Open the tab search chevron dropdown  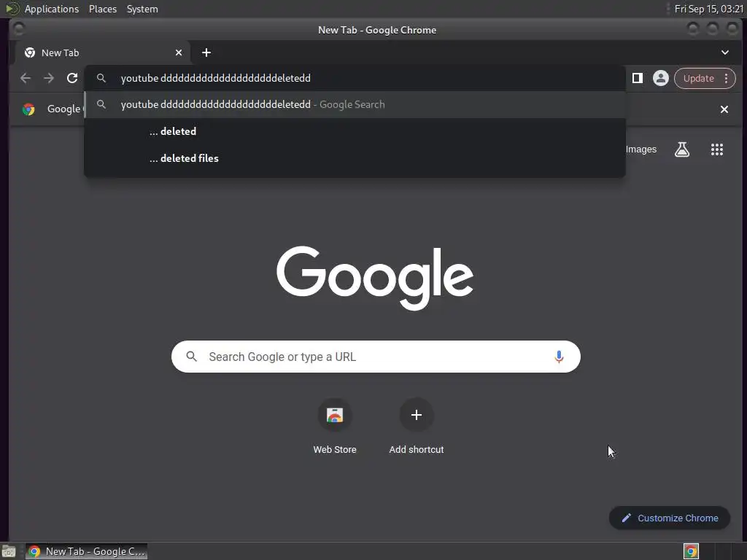724,52
